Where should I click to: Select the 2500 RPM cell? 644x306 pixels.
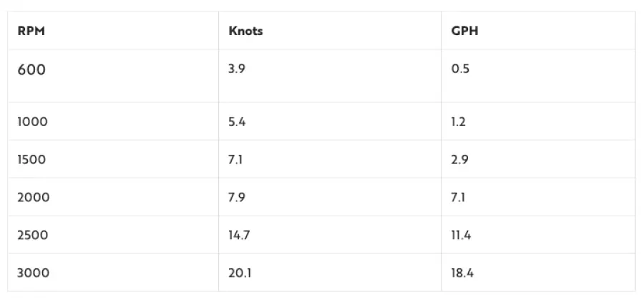click(x=33, y=235)
